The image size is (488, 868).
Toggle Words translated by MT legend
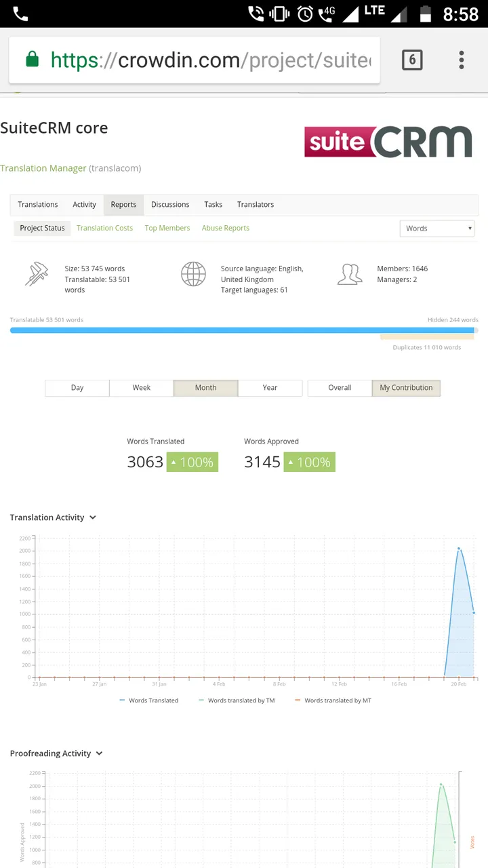(x=333, y=701)
